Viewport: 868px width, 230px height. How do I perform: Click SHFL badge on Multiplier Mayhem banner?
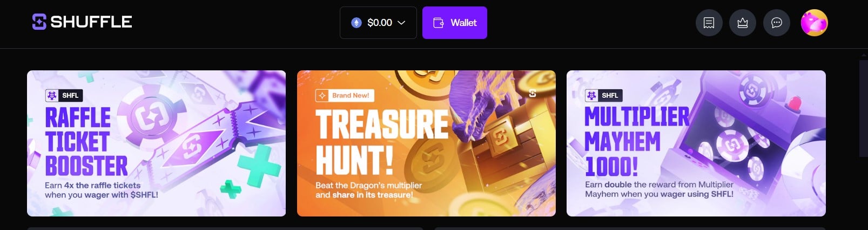tap(603, 95)
